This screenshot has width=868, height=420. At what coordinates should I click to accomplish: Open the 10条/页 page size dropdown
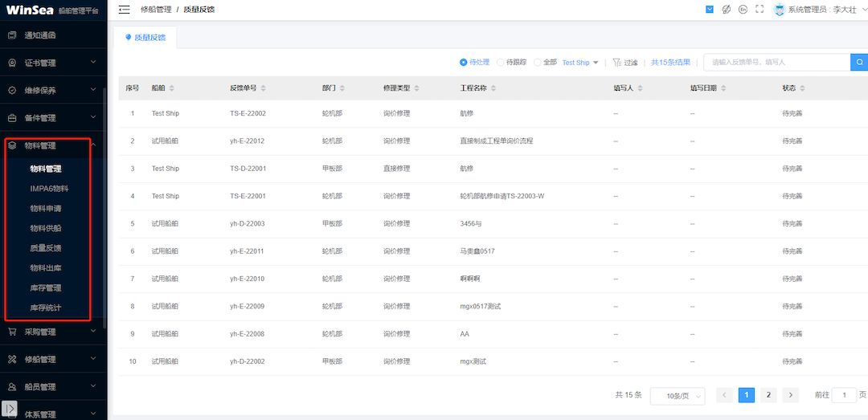(678, 396)
